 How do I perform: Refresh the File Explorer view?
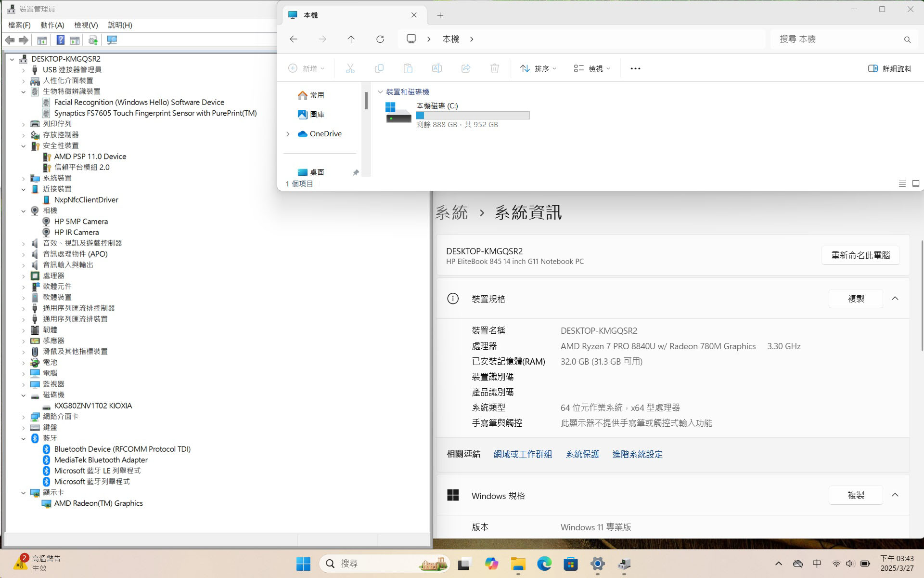380,39
